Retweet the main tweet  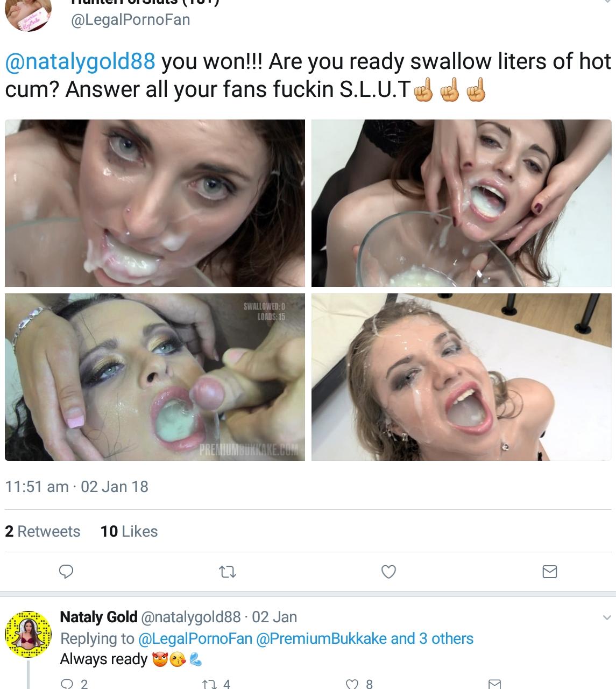click(228, 572)
